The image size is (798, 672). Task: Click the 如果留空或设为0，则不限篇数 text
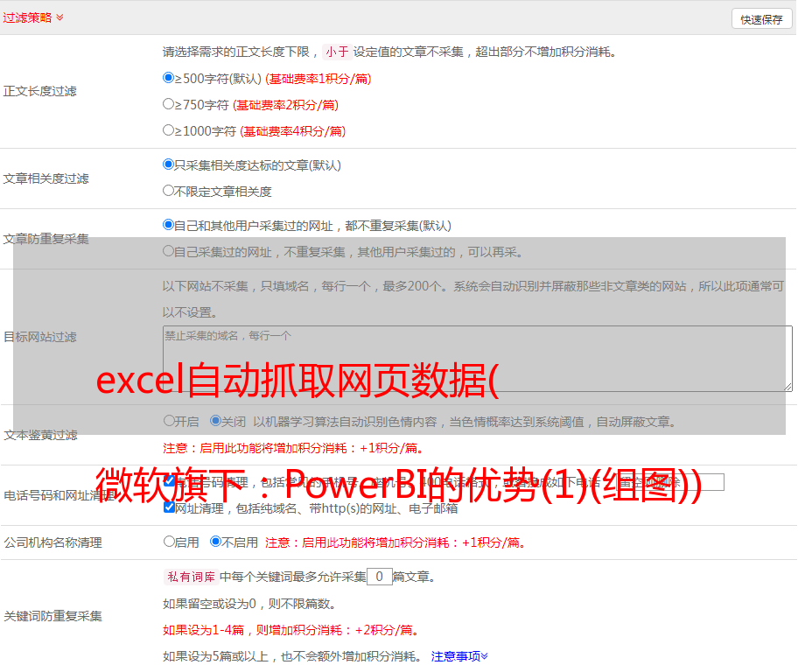249,604
